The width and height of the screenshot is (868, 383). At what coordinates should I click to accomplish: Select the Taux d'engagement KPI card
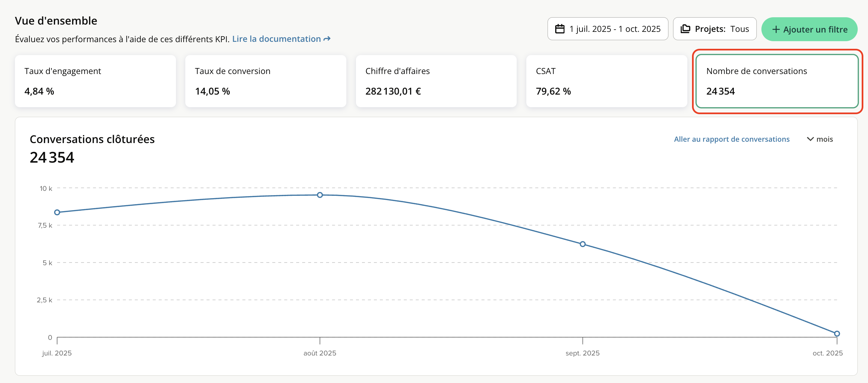point(95,81)
